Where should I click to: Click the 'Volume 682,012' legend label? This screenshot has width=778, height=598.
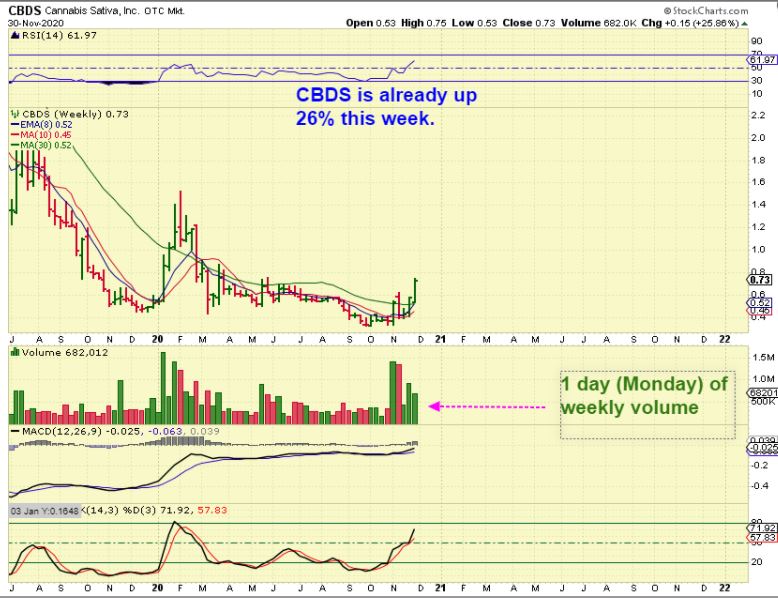[65, 352]
